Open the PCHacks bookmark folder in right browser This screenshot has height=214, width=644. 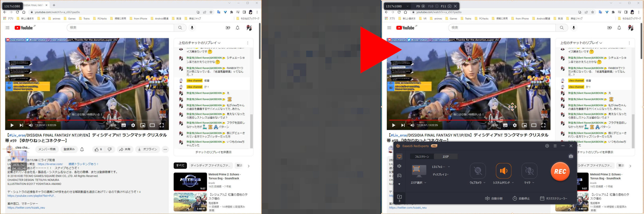coord(481,18)
